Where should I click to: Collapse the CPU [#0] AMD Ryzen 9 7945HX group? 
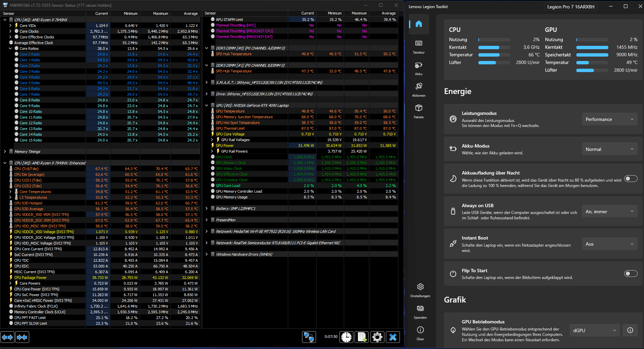5,20
